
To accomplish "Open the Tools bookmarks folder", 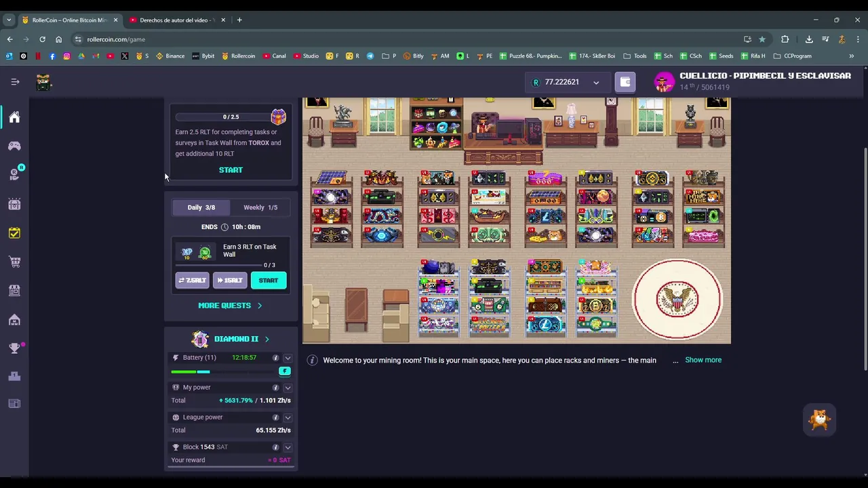I will (x=635, y=56).
